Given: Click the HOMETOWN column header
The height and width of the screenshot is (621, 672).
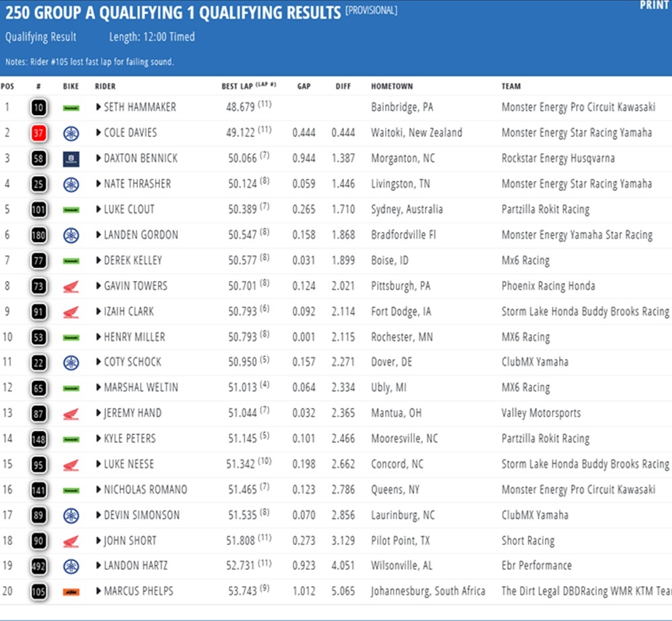Looking at the screenshot, I should click(x=392, y=87).
